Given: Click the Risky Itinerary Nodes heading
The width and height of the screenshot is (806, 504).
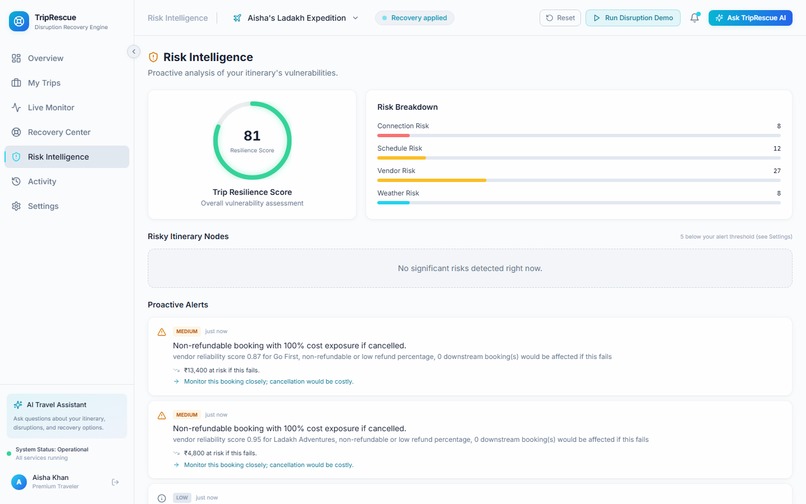Looking at the screenshot, I should tap(188, 237).
